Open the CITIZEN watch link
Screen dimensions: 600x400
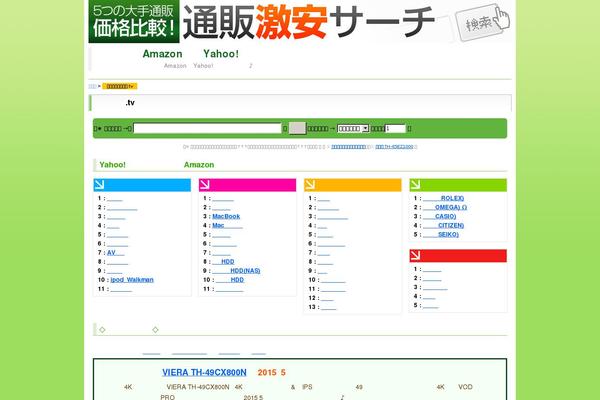pyautogui.click(x=443, y=225)
